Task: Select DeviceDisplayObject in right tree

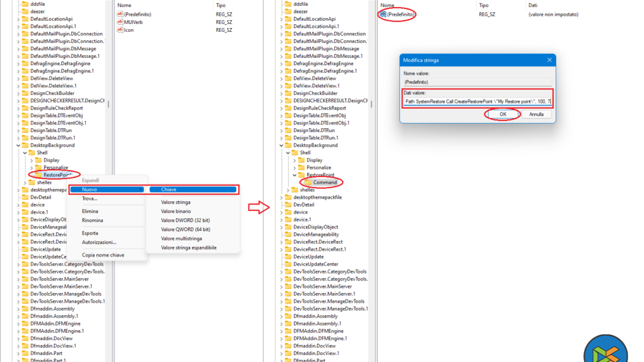Action: [315, 227]
